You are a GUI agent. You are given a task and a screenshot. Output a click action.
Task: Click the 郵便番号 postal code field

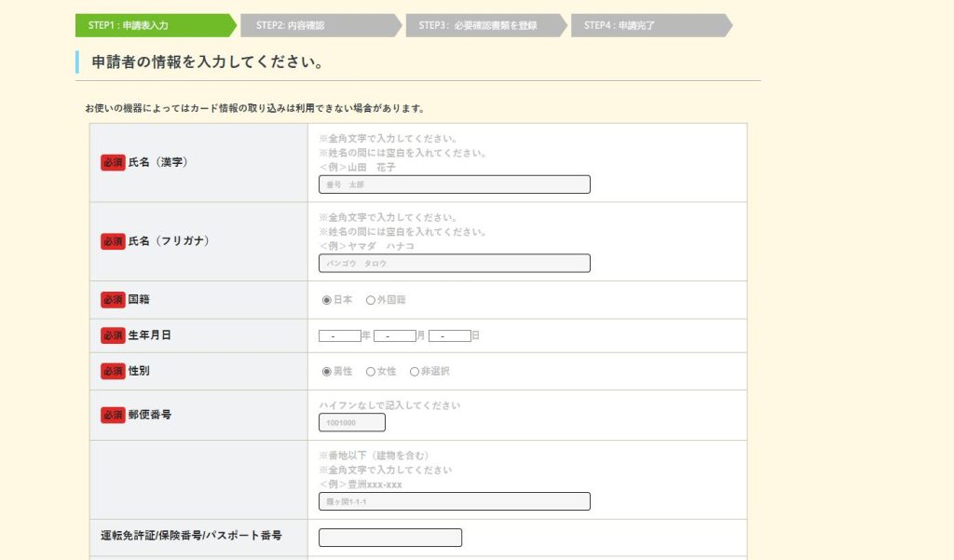(352, 423)
